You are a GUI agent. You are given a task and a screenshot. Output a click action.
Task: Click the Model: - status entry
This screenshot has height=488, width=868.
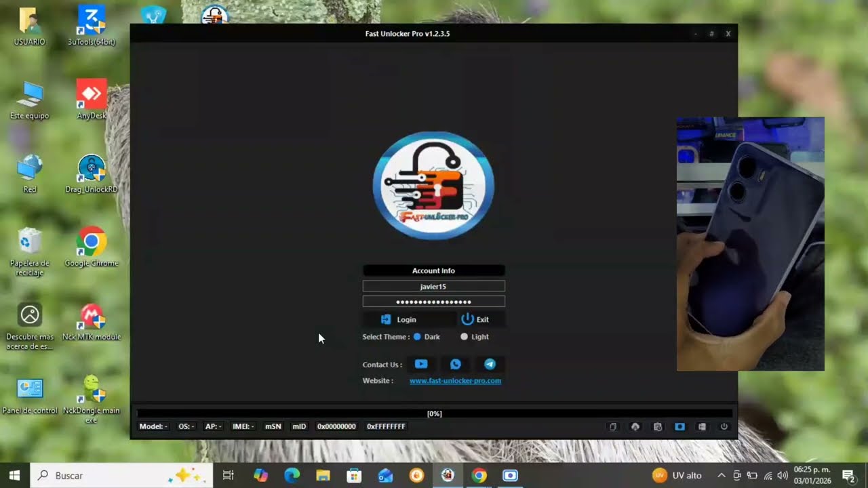(x=153, y=426)
